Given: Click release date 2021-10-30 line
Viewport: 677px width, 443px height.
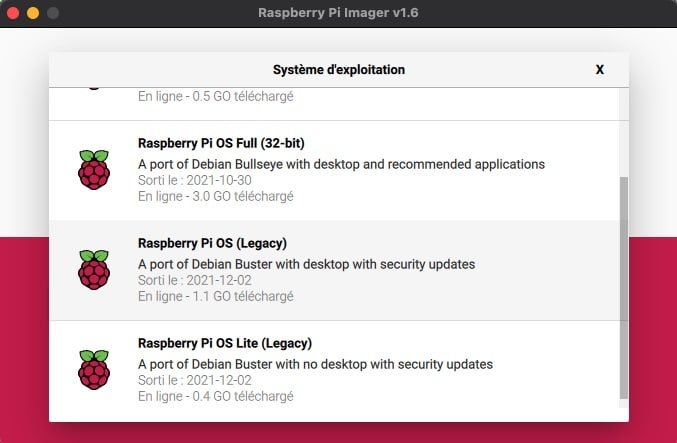Looking at the screenshot, I should 195,180.
